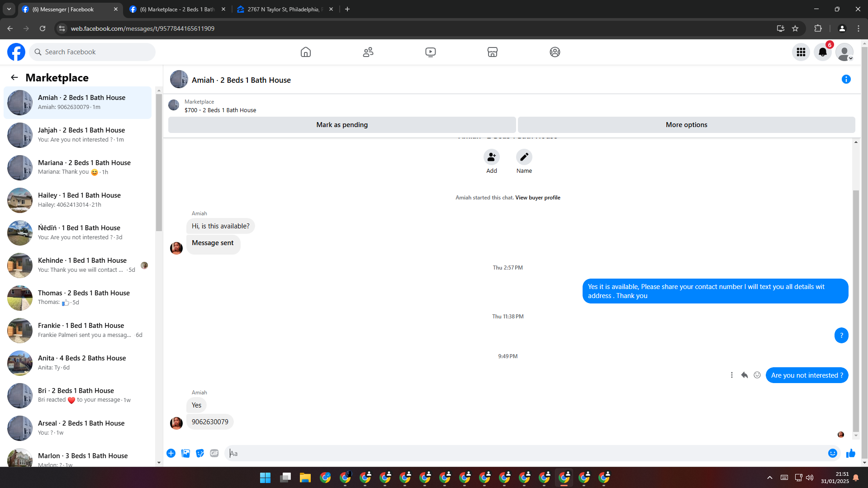Screen dimensions: 868x488
Task: Open View buyer profile link
Action: pyautogui.click(x=538, y=198)
